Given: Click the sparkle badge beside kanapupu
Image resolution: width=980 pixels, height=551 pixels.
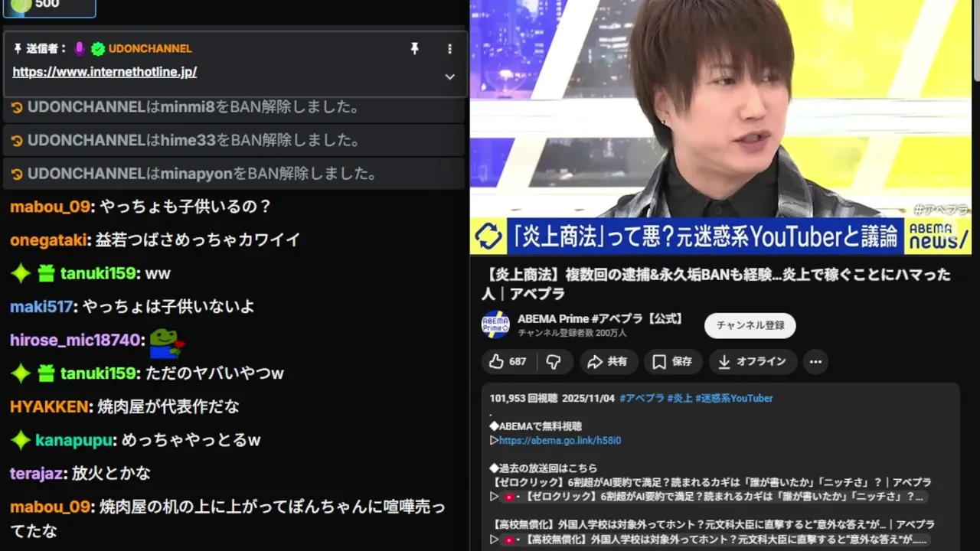Looking at the screenshot, I should click(21, 440).
